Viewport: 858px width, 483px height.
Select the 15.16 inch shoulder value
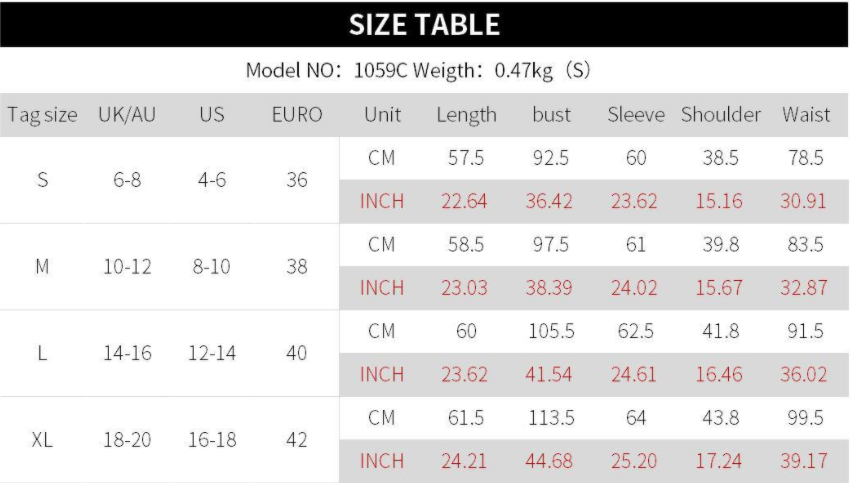click(x=720, y=201)
